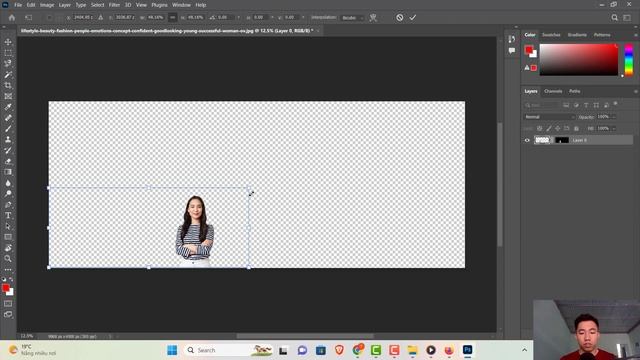Select the Horizontal Type tool
The height and width of the screenshot is (360, 640).
click(8, 215)
